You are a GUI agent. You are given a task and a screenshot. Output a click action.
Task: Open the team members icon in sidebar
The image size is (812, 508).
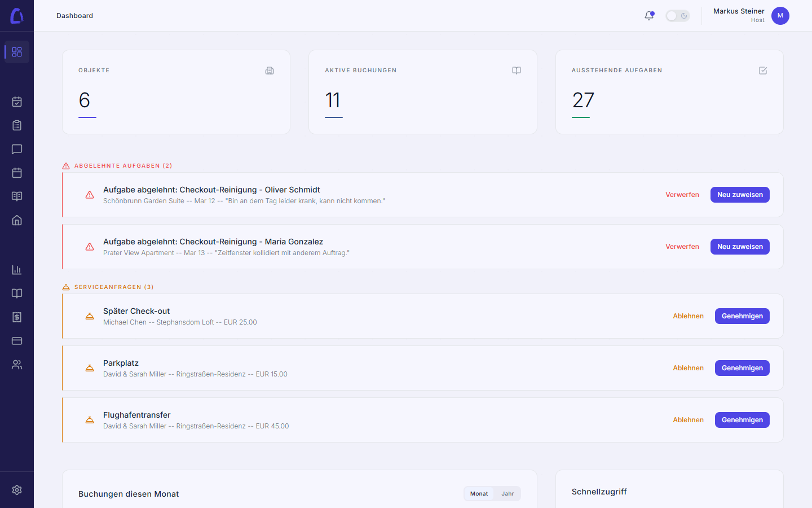coord(16,365)
